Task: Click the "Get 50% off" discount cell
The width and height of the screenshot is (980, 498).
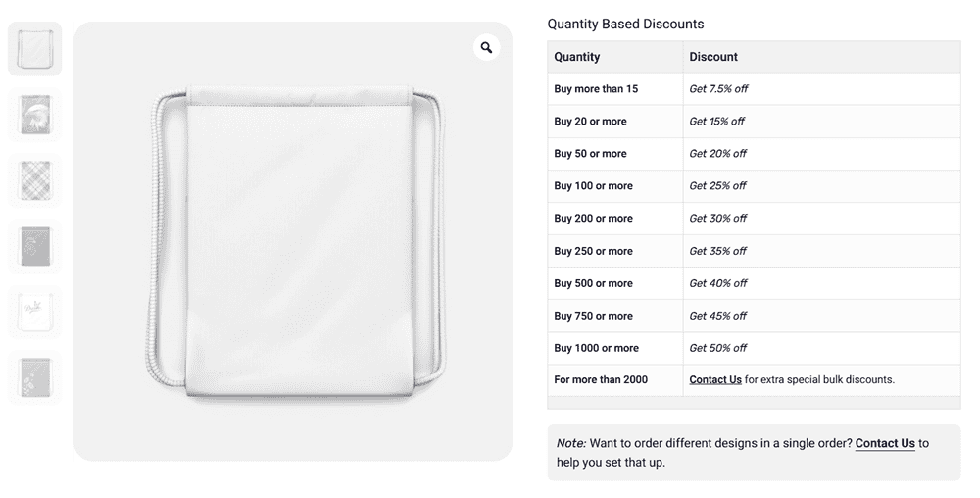Action: pyautogui.click(x=718, y=348)
